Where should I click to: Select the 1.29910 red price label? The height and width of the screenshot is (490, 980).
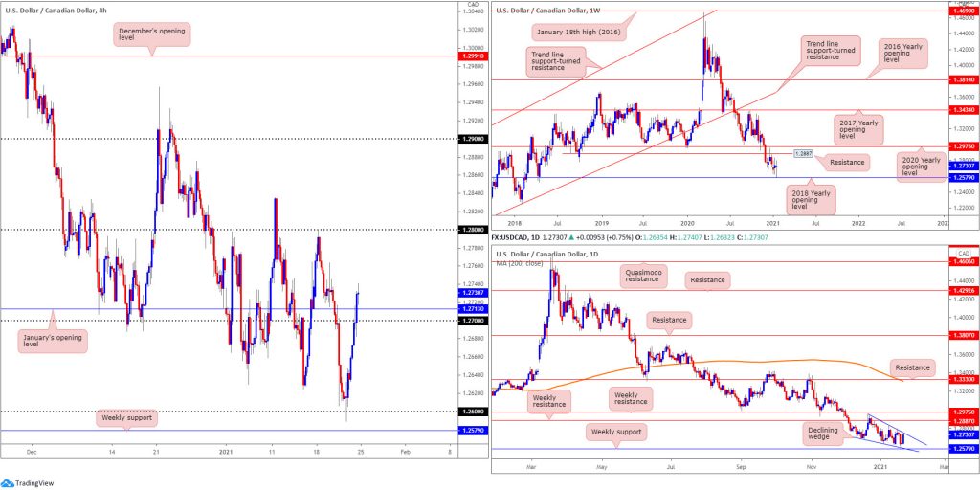(473, 56)
